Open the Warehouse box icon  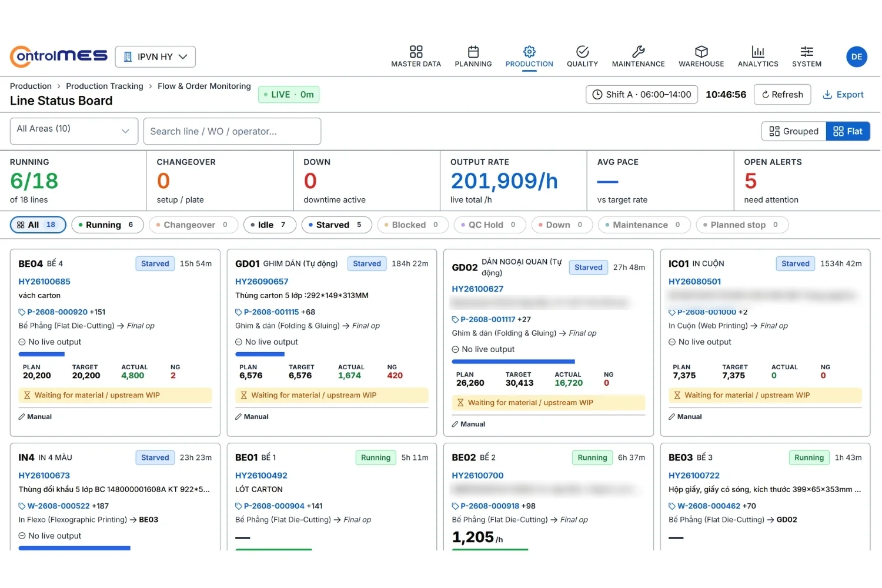[x=701, y=52]
